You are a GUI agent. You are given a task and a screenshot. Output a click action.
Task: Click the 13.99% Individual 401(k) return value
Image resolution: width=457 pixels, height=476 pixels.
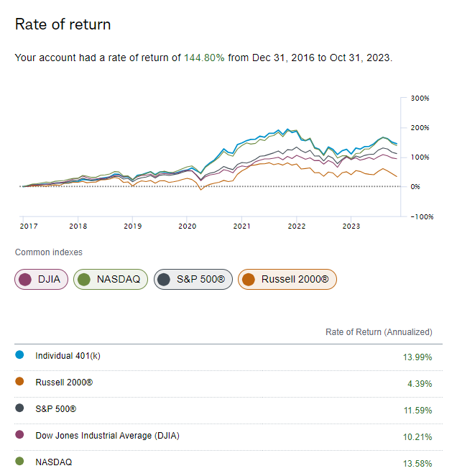tap(418, 357)
